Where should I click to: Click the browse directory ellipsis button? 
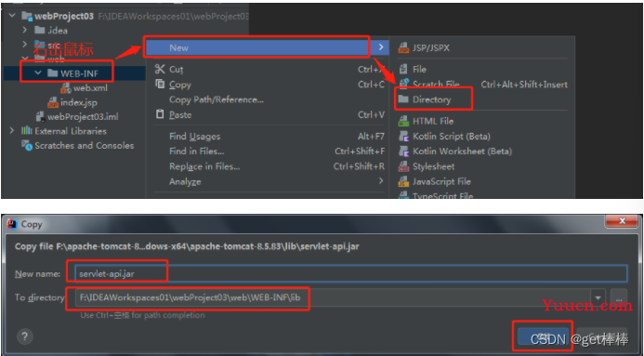pos(619,297)
